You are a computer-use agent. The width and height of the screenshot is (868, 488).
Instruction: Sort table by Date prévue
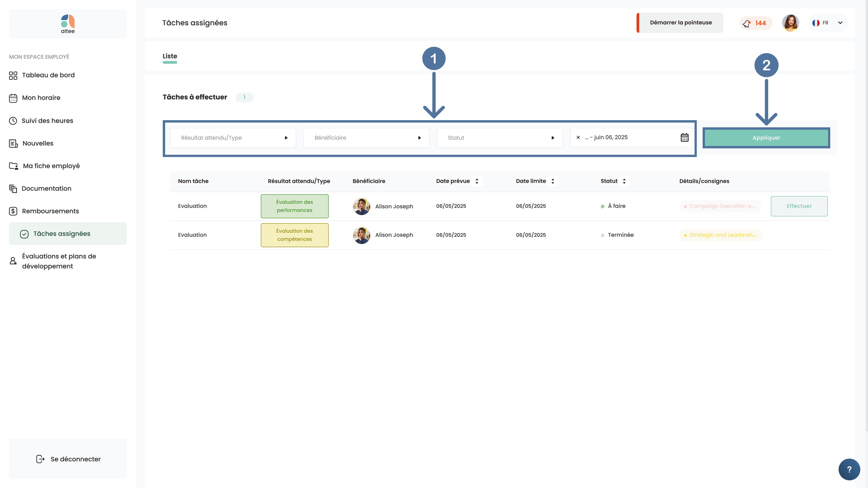tap(477, 181)
